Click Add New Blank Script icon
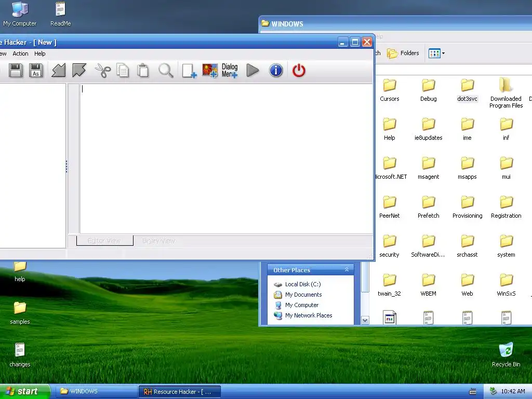This screenshot has width=532, height=399. (x=189, y=71)
